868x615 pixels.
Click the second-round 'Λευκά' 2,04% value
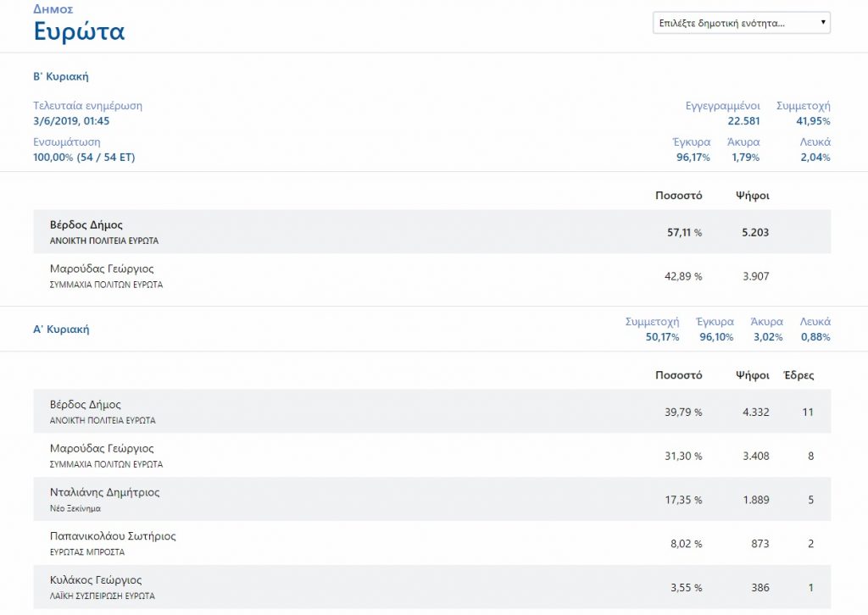click(x=815, y=158)
